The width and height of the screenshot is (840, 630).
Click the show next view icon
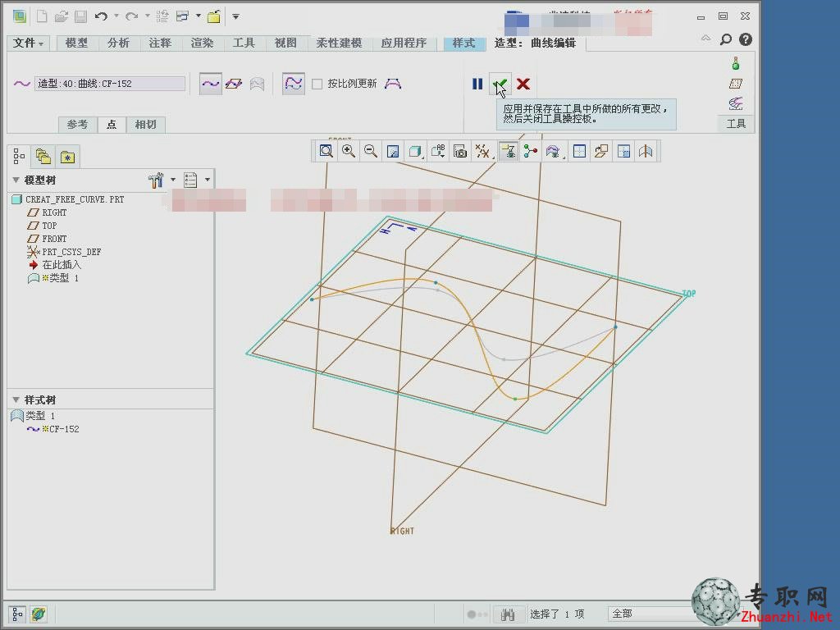click(x=623, y=152)
